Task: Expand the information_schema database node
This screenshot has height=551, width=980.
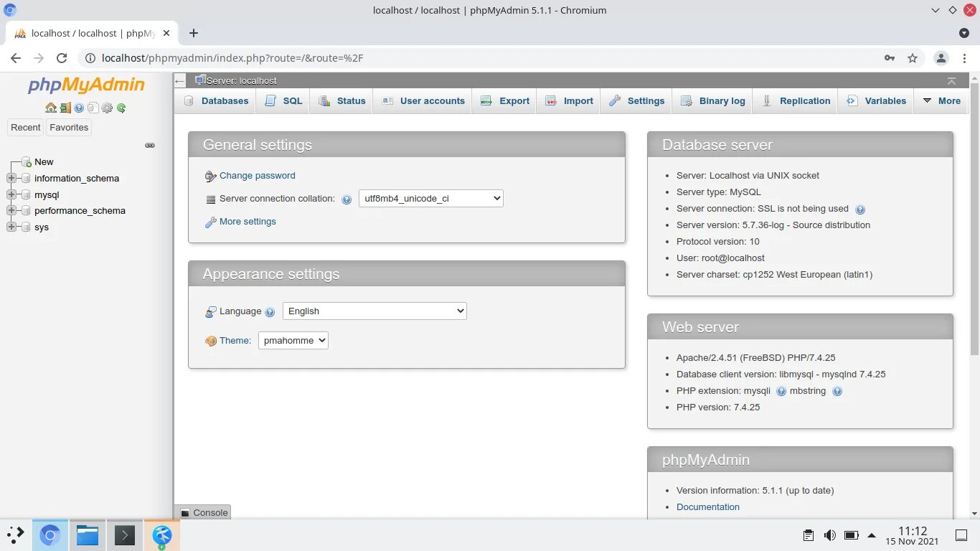Action: click(x=11, y=179)
